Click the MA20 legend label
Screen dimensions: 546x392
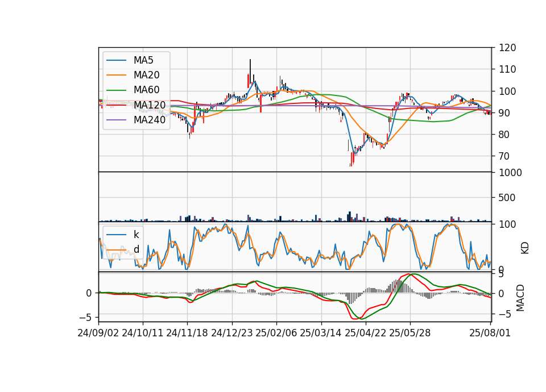pyautogui.click(x=146, y=75)
